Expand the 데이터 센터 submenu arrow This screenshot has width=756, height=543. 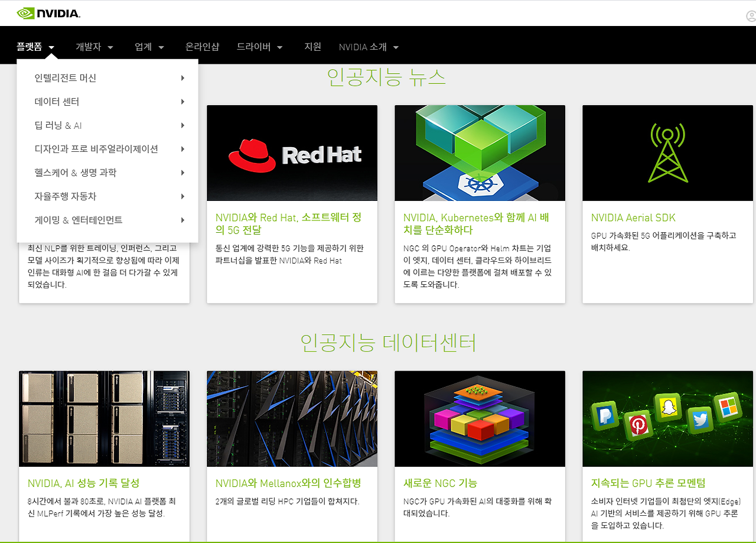[183, 101]
